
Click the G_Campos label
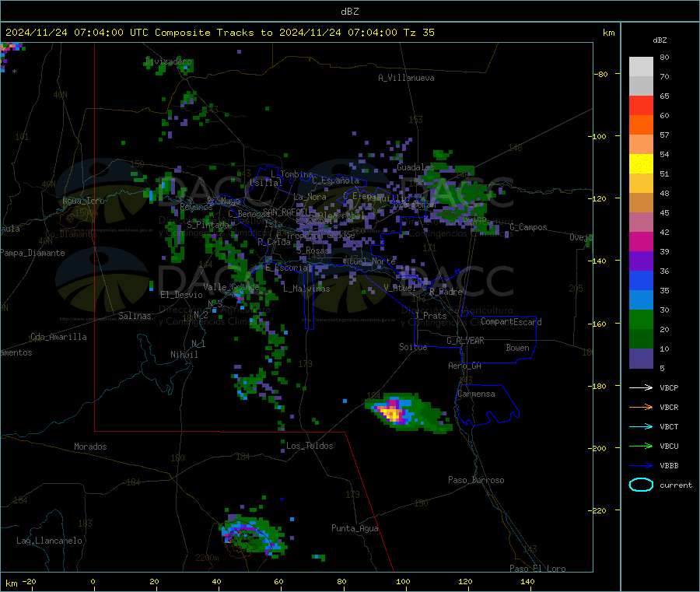(x=529, y=227)
